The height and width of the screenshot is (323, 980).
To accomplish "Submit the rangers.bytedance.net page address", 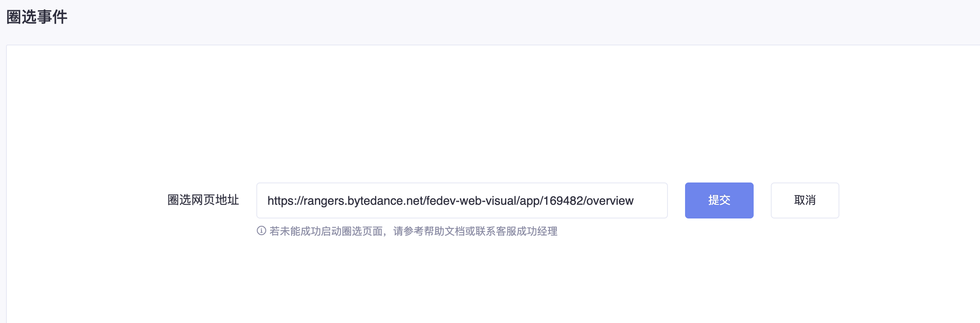I will 719,200.
